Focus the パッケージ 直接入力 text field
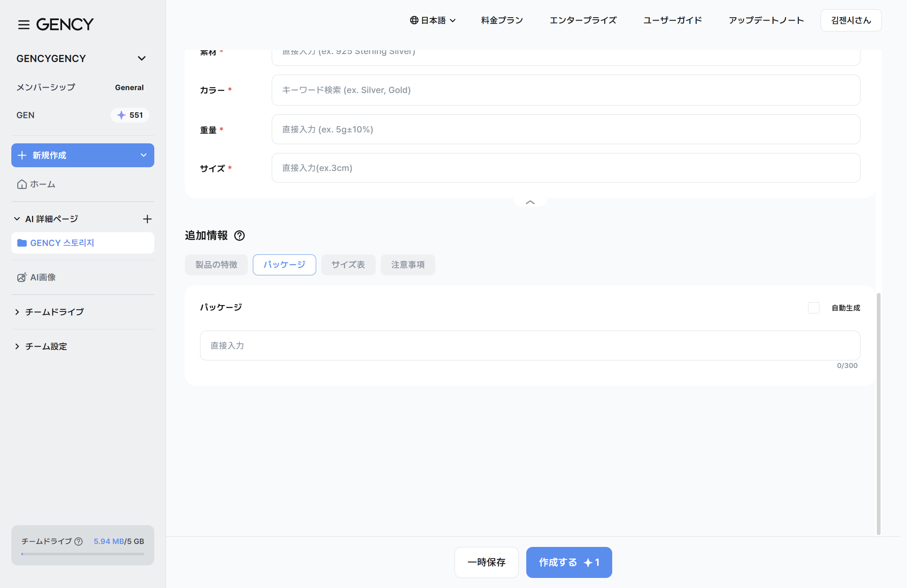 pyautogui.click(x=530, y=346)
